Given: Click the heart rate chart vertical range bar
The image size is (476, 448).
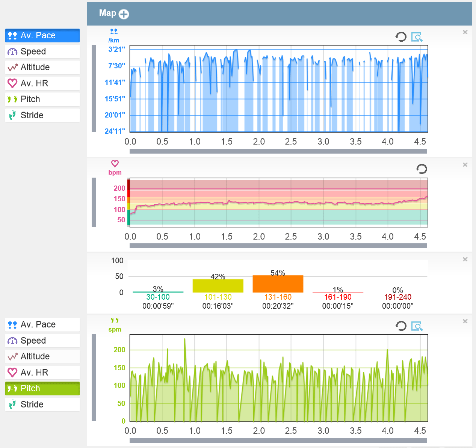Looking at the screenshot, I should point(94,202).
